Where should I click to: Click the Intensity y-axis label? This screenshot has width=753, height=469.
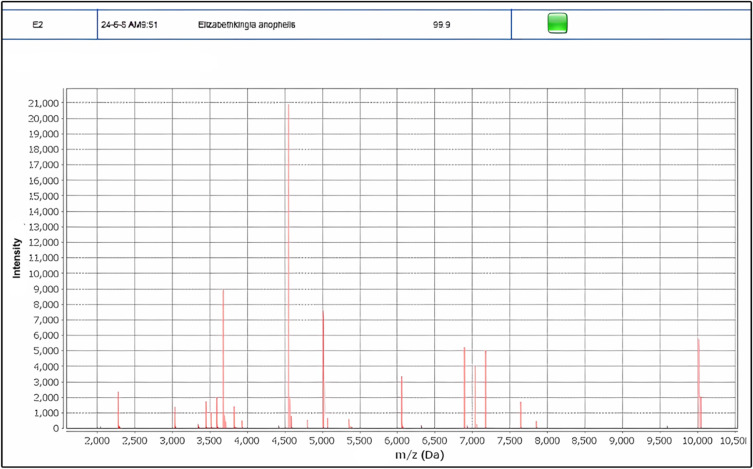coord(17,258)
